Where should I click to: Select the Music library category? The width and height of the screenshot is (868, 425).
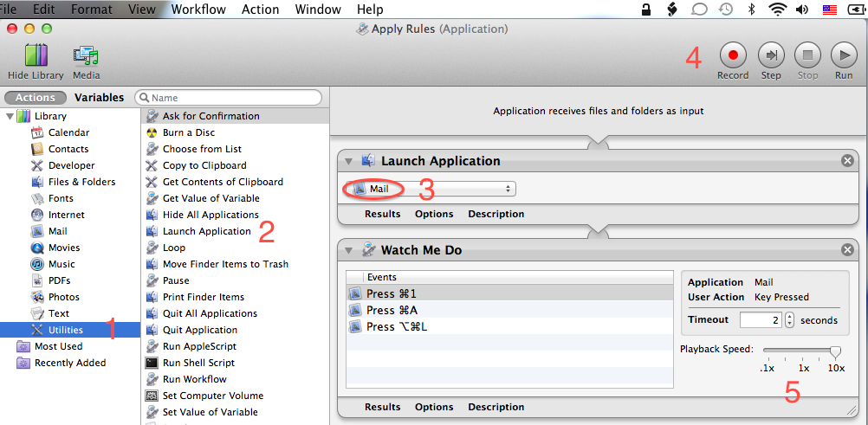pos(62,264)
